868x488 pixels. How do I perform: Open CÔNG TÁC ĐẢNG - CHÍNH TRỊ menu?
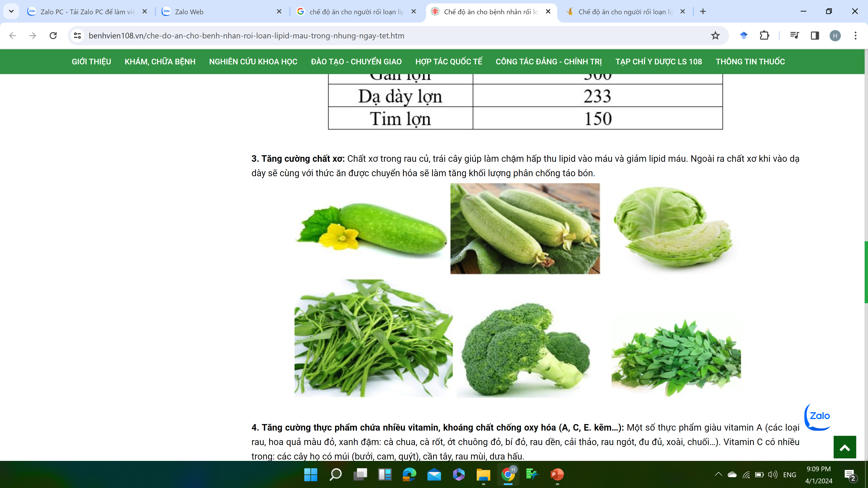pyautogui.click(x=549, y=62)
